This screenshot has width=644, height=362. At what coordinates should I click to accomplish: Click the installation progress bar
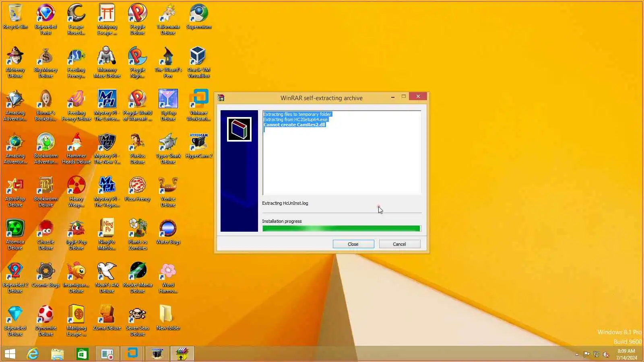[x=341, y=228]
